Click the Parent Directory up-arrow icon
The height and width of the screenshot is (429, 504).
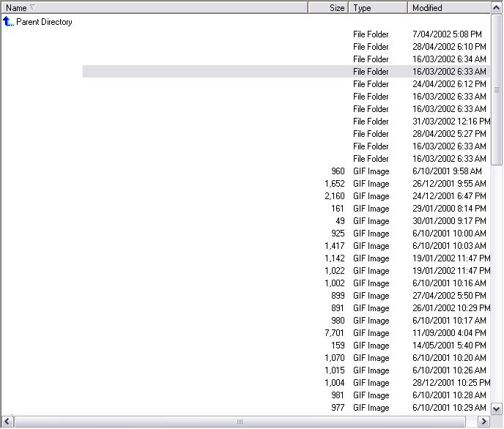click(x=8, y=22)
